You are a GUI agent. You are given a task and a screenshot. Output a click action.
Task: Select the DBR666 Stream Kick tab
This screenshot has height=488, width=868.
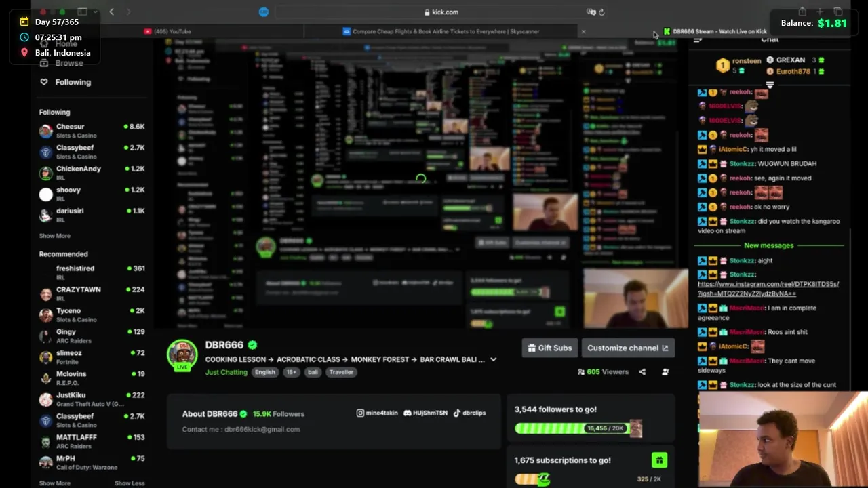point(715,31)
